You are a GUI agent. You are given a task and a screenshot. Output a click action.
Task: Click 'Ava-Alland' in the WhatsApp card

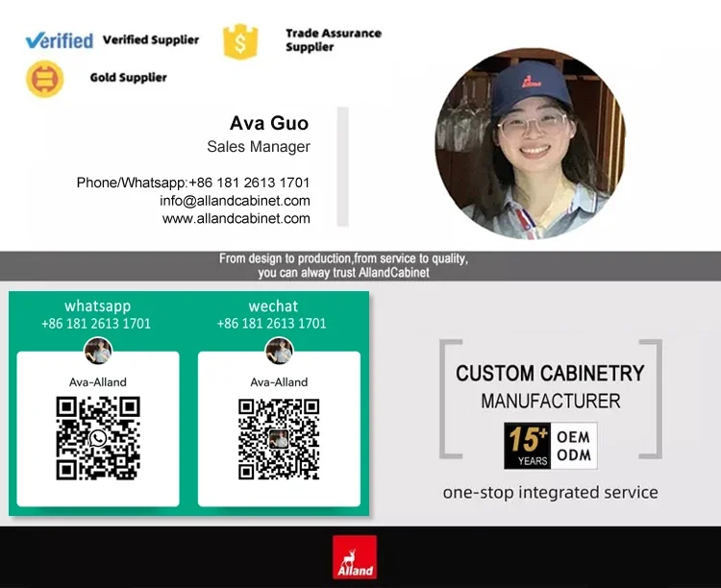[98, 382]
